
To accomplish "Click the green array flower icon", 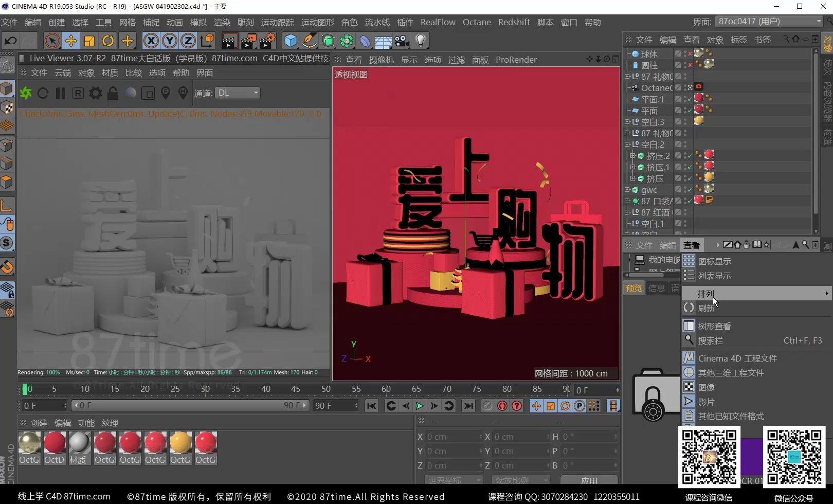I will pyautogui.click(x=347, y=41).
